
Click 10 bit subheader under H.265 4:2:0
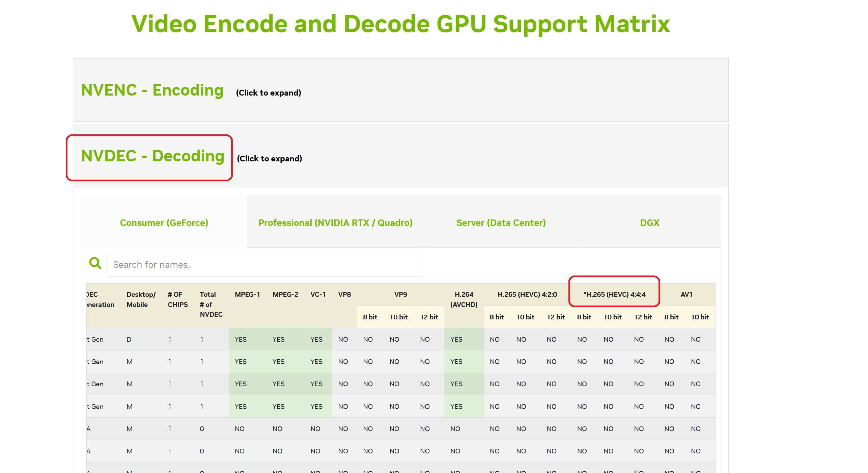click(526, 317)
